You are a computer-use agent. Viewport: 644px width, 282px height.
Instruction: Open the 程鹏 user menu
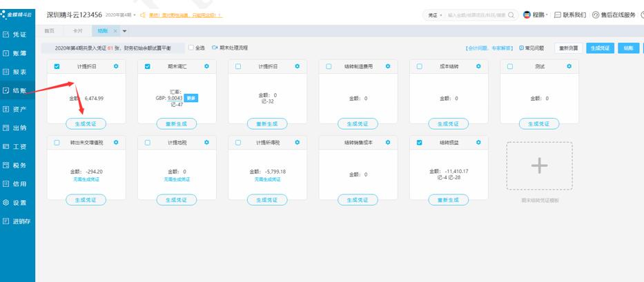pos(537,14)
